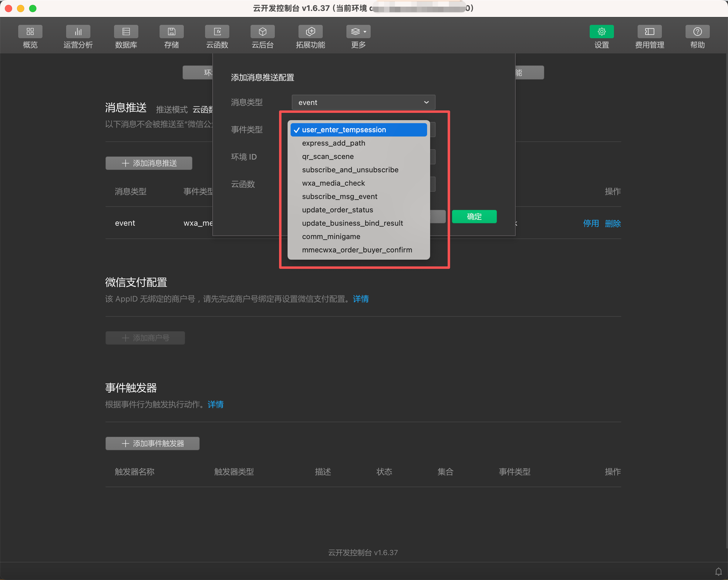
Task: Select subscribe_msg_event option
Action: (339, 197)
